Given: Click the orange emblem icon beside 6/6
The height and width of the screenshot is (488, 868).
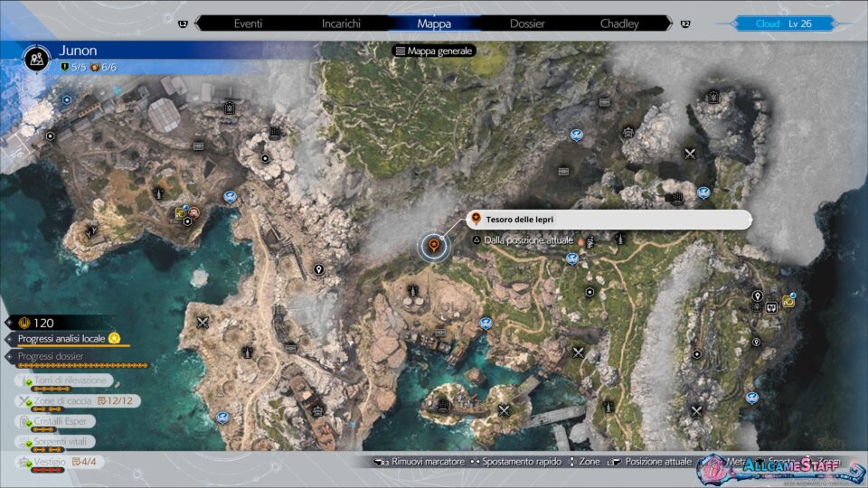Looking at the screenshot, I should pyautogui.click(x=95, y=68).
